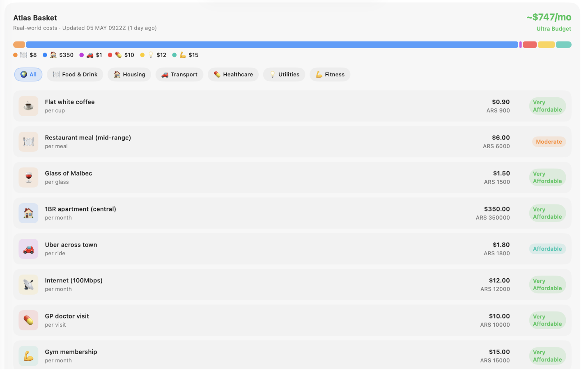
Task: Select the All filter tab
Action: click(28, 74)
